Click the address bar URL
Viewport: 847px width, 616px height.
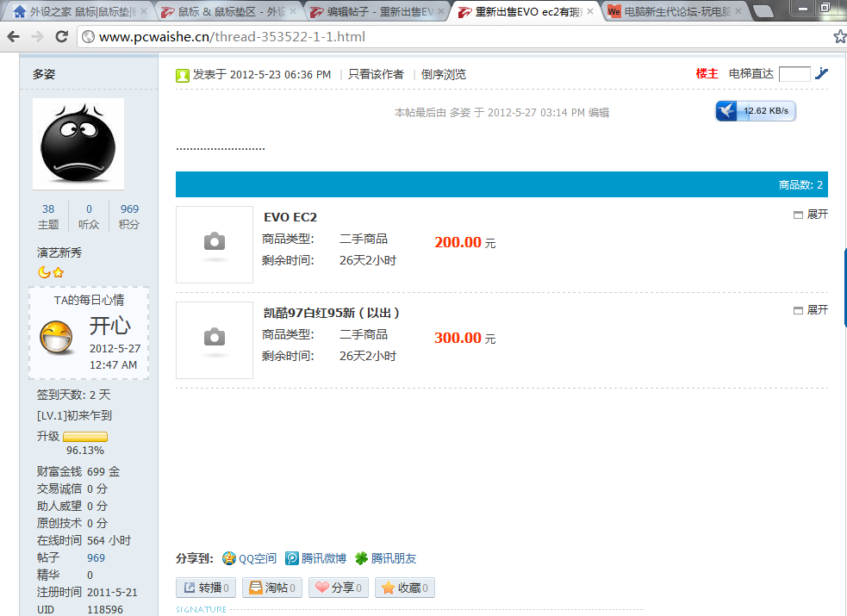point(233,37)
